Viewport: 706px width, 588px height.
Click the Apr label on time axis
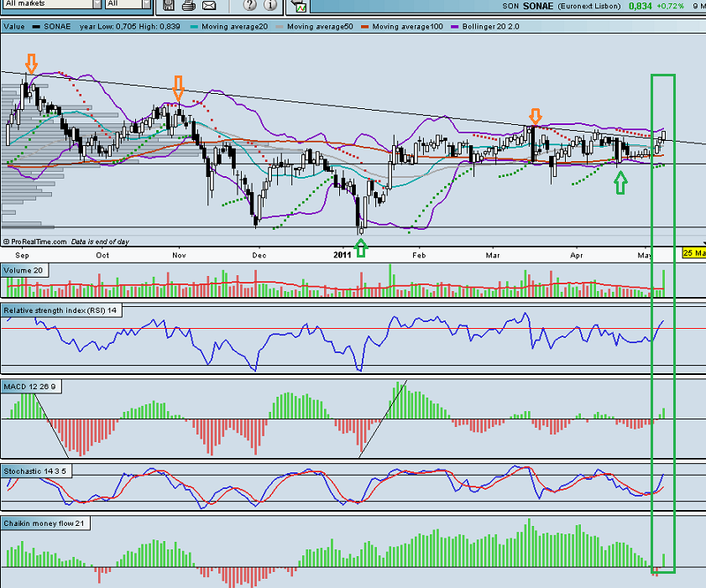point(577,255)
